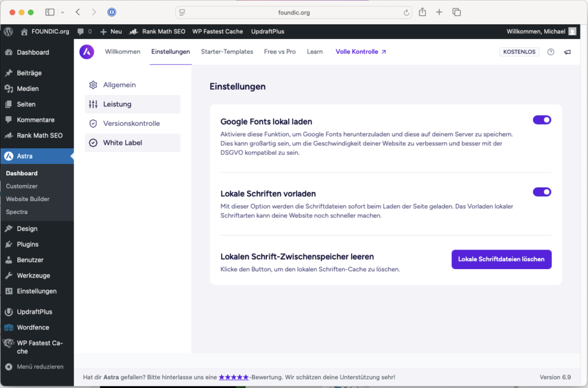Viewport: 588px width, 388px height.
Task: Switch to the Starter-Templates tab
Action: pos(227,52)
